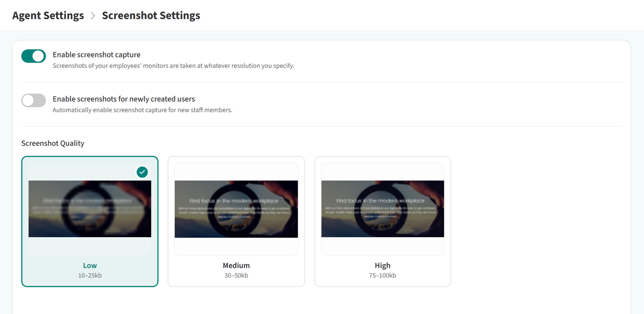This screenshot has width=644, height=314.
Task: Select the Low quality preview thumbnail
Action: click(x=90, y=209)
